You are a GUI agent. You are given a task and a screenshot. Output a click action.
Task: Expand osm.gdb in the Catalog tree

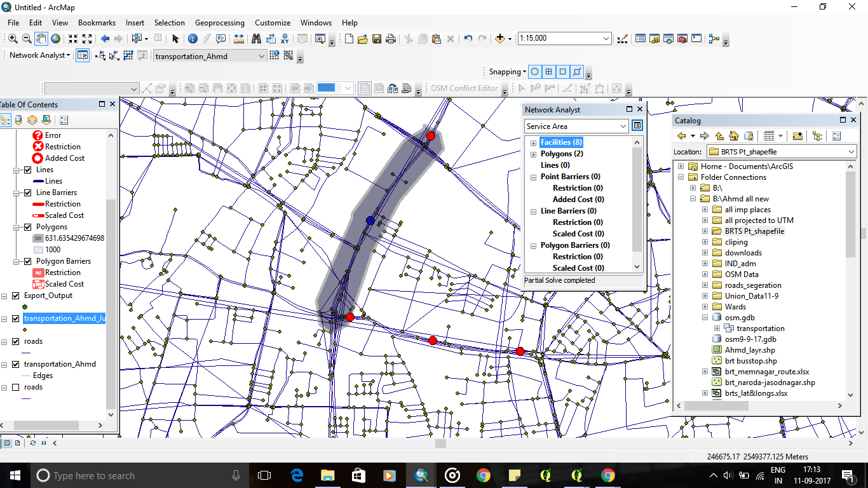704,317
